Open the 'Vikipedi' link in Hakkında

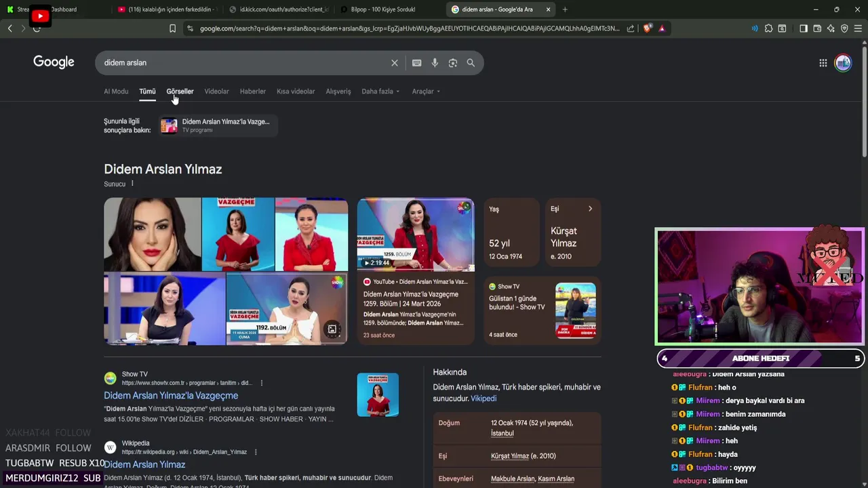(x=484, y=399)
